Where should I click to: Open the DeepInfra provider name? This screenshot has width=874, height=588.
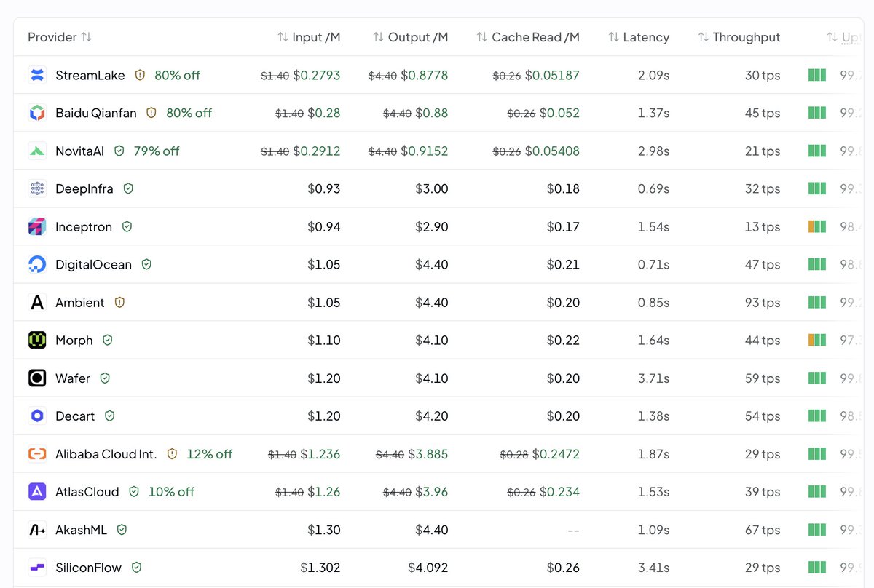pos(84,188)
